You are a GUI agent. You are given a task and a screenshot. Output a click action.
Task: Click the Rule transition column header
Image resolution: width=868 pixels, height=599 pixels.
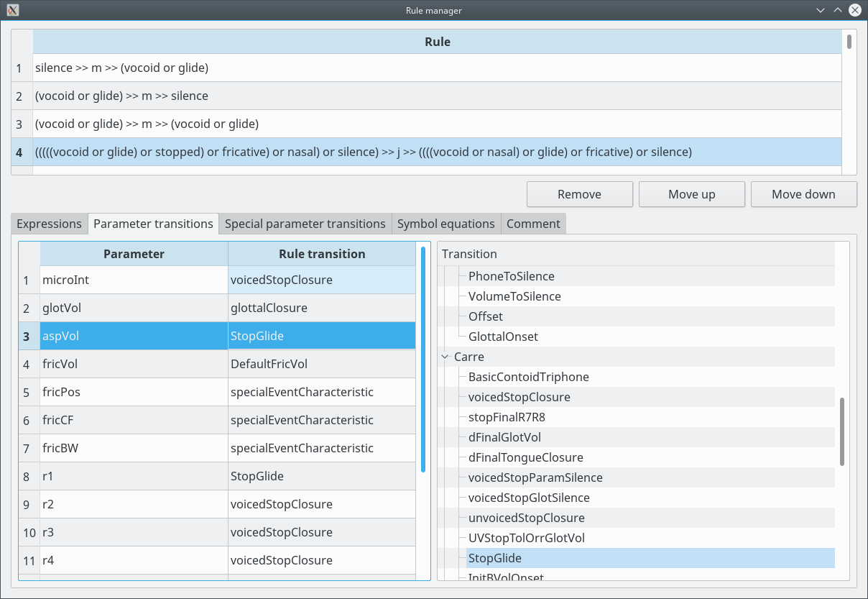click(322, 254)
